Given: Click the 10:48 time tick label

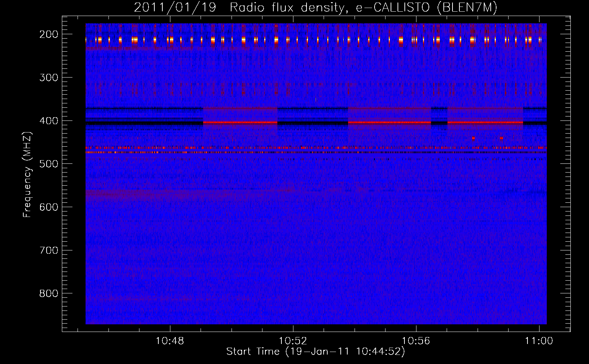Looking at the screenshot, I should pos(170,341).
